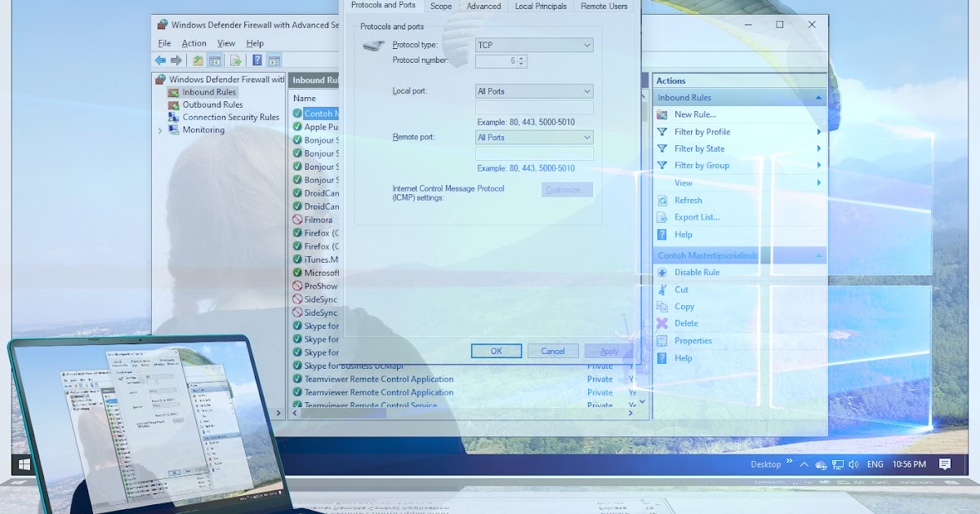Toggle the Show/Hide Console Tree toolbar icon
Image resolution: width=980 pixels, height=514 pixels.
(x=215, y=60)
